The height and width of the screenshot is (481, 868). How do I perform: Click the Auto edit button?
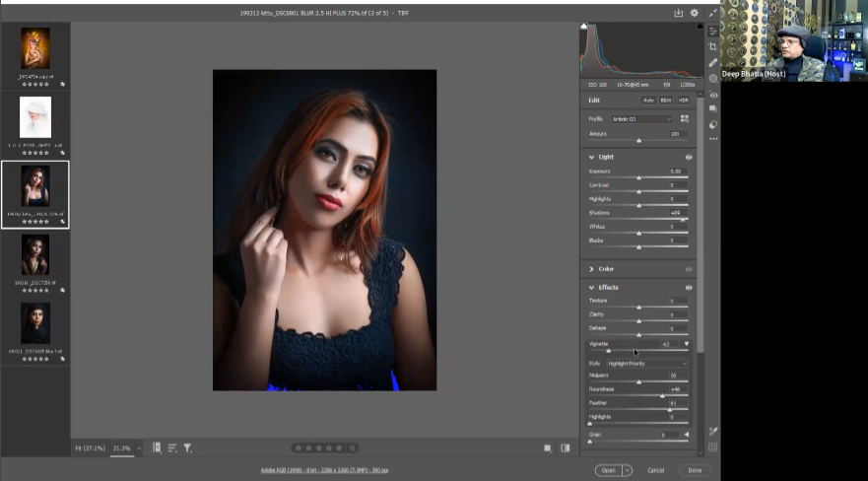[648, 101]
